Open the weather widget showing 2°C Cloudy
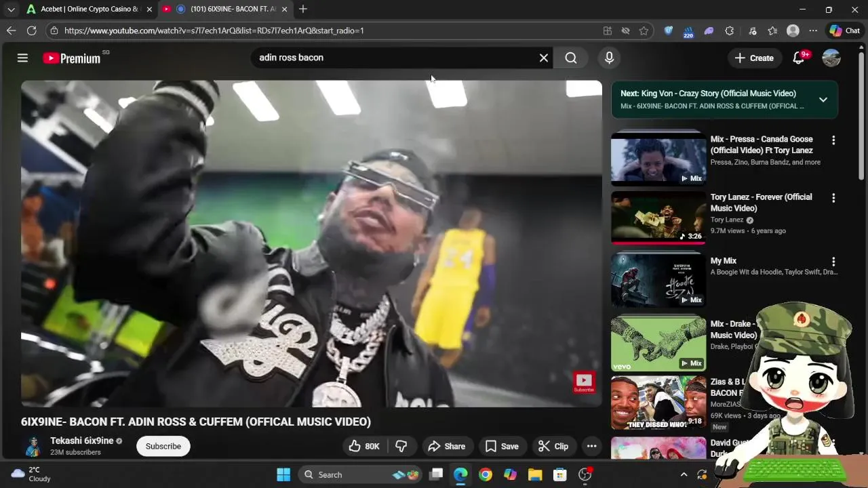The width and height of the screenshot is (868, 488). coord(31,474)
